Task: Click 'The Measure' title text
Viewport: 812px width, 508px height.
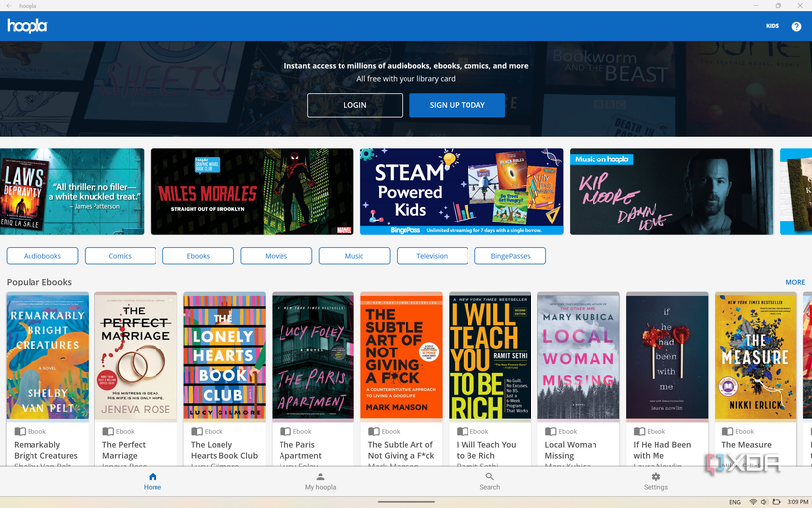Action: coord(746,445)
